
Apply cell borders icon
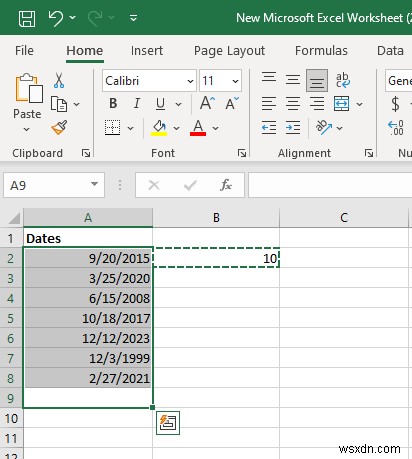113,128
